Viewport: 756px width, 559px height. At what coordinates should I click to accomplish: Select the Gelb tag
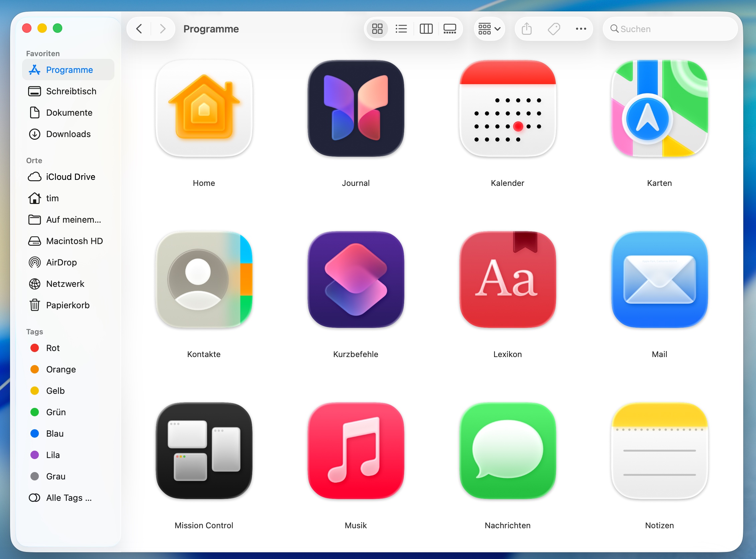click(x=68, y=391)
